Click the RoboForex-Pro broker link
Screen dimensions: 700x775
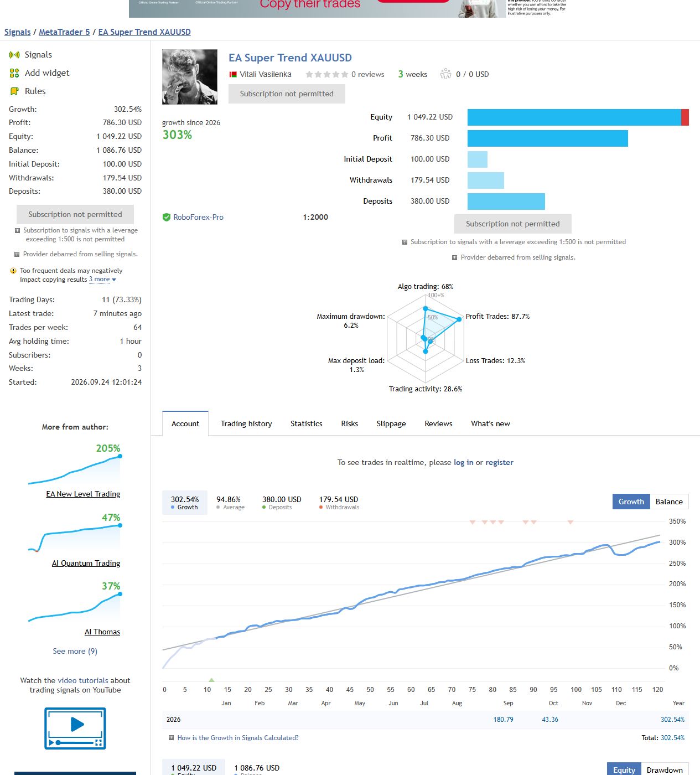coord(199,218)
